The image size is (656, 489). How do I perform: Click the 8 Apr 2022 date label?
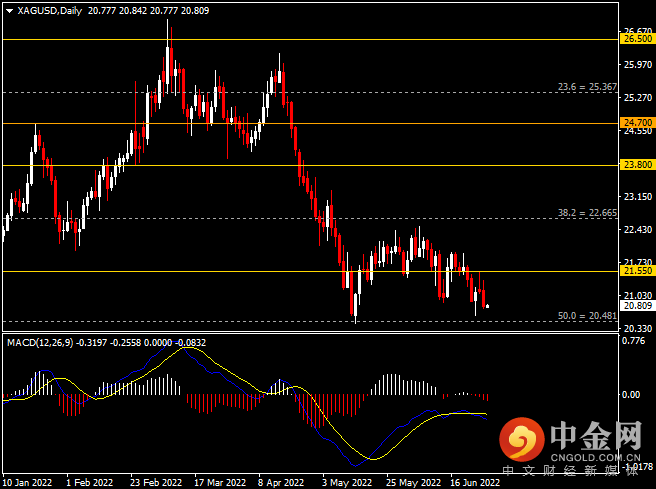pos(281,483)
